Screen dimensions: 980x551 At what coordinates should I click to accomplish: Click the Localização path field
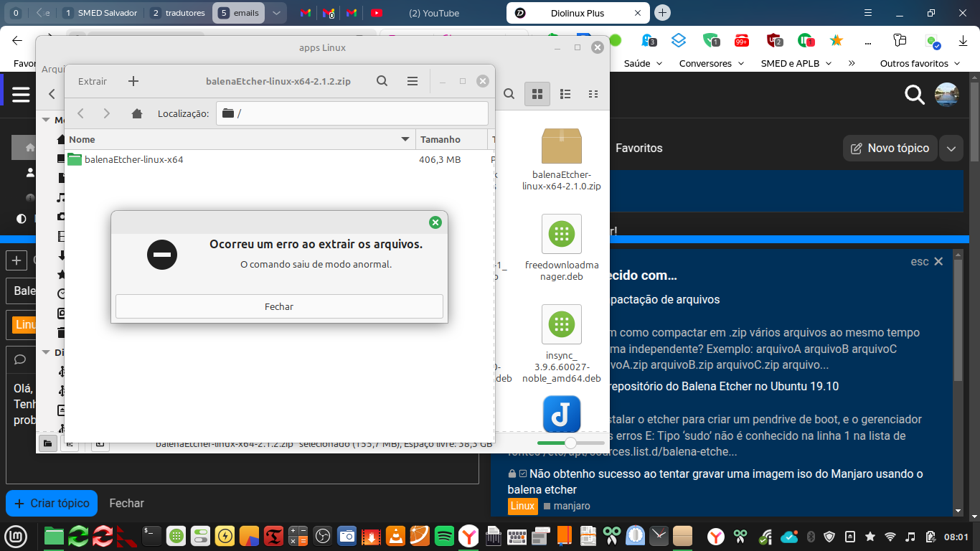pos(352,113)
